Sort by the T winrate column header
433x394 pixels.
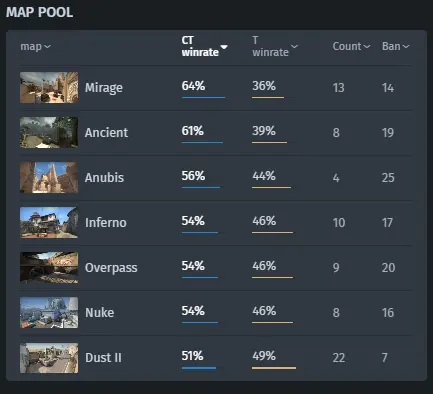click(275, 46)
